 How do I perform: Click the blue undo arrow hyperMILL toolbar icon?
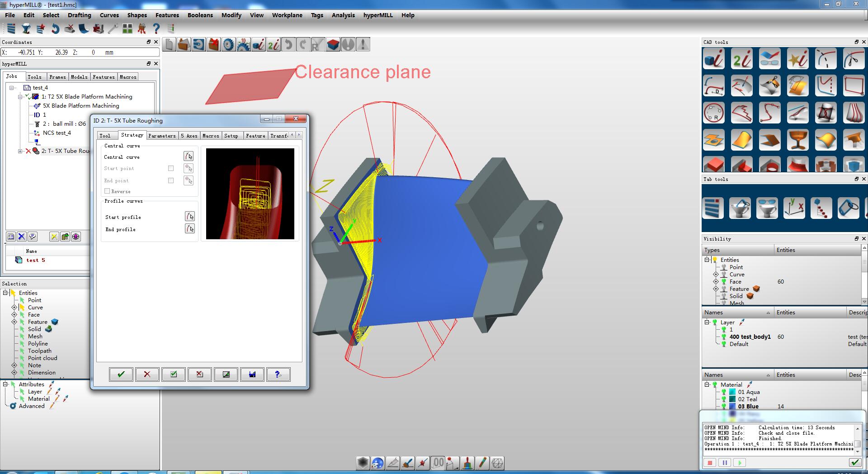tap(55, 28)
